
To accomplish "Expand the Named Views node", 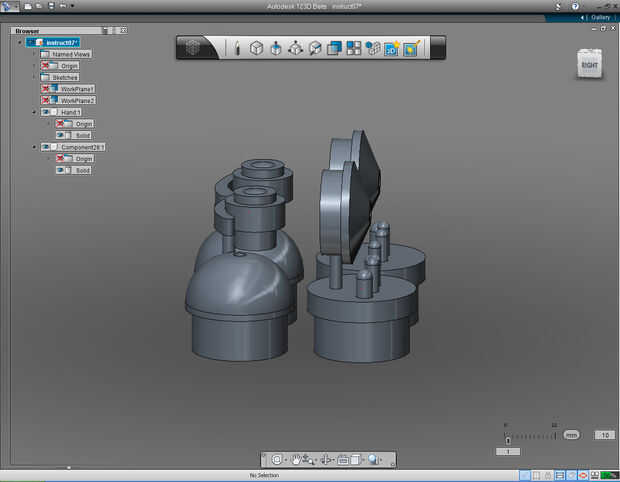I will (34, 54).
